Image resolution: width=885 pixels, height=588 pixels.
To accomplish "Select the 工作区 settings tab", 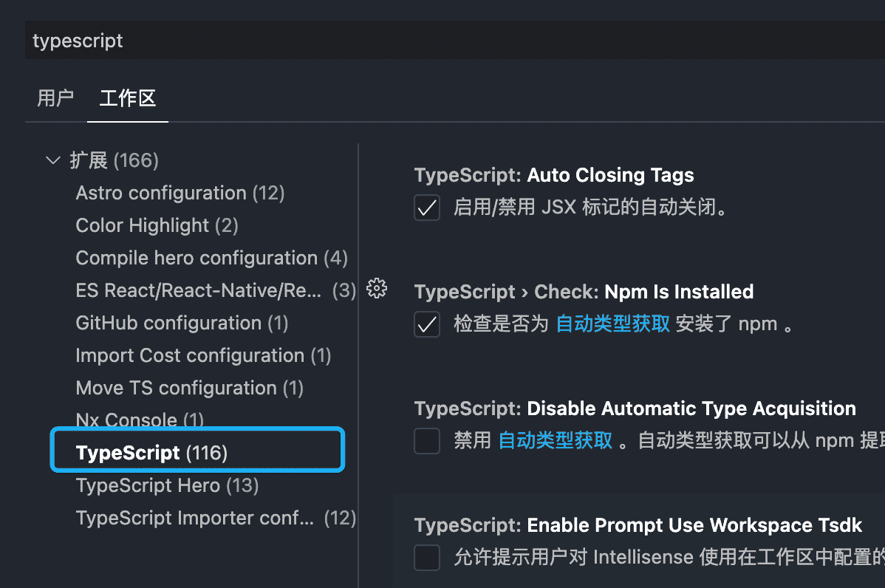I will (x=128, y=98).
